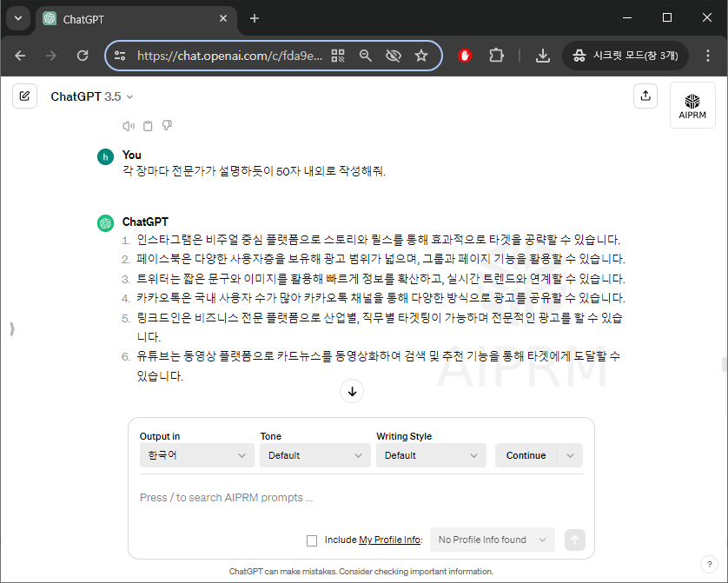Click the ChatGPT green logo avatar

tap(105, 223)
